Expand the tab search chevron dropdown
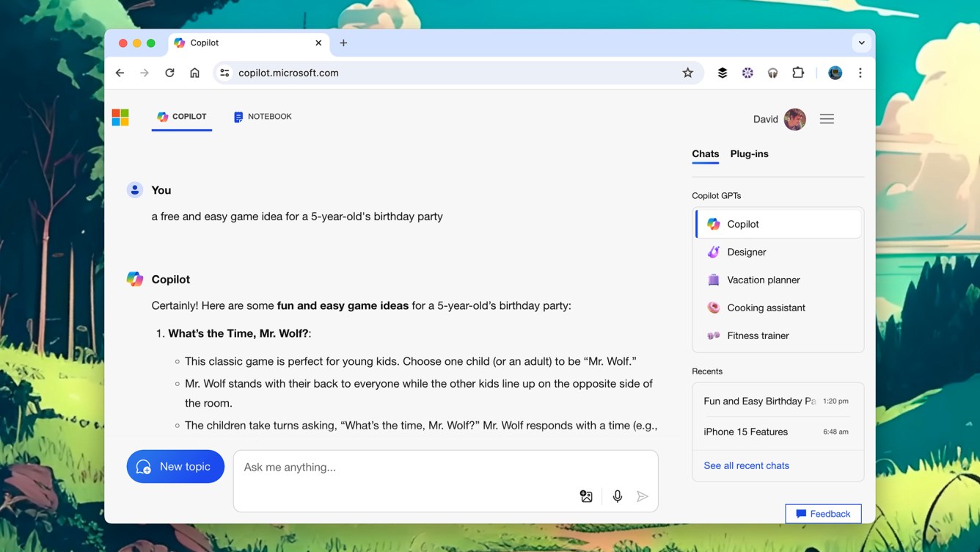The image size is (980, 552). pos(861,43)
